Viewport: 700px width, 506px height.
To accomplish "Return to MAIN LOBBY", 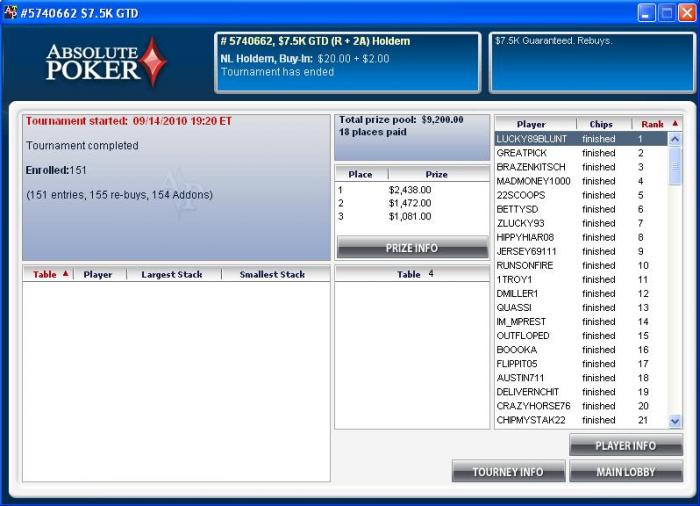I will point(626,472).
